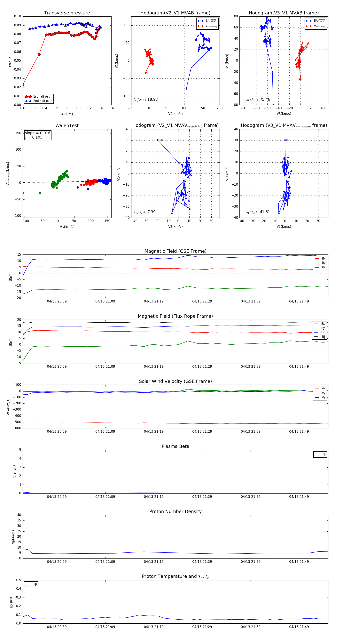Click the 'Plasma Beta' title

175,446
